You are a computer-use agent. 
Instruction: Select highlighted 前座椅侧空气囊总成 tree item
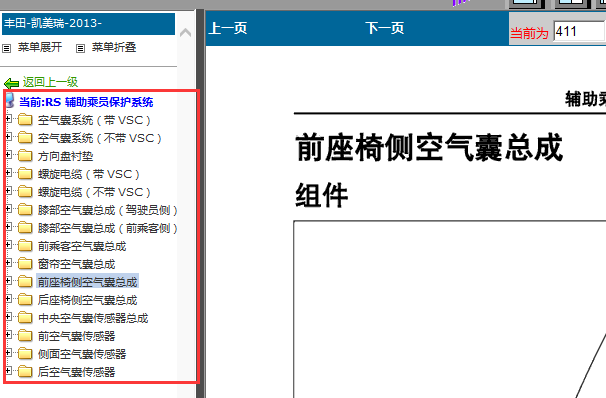click(x=88, y=282)
